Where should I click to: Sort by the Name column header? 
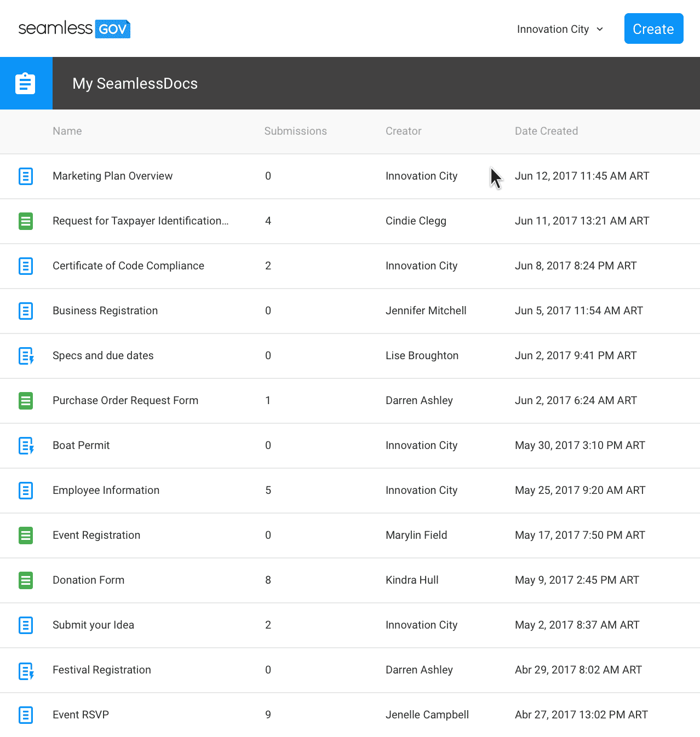click(x=67, y=131)
